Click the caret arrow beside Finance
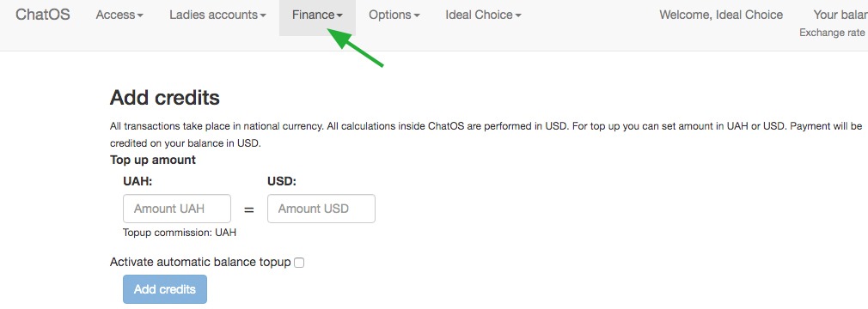 339,16
